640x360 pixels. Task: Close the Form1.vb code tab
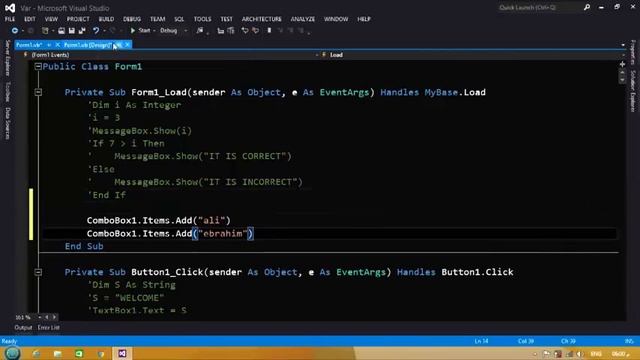(x=58, y=45)
